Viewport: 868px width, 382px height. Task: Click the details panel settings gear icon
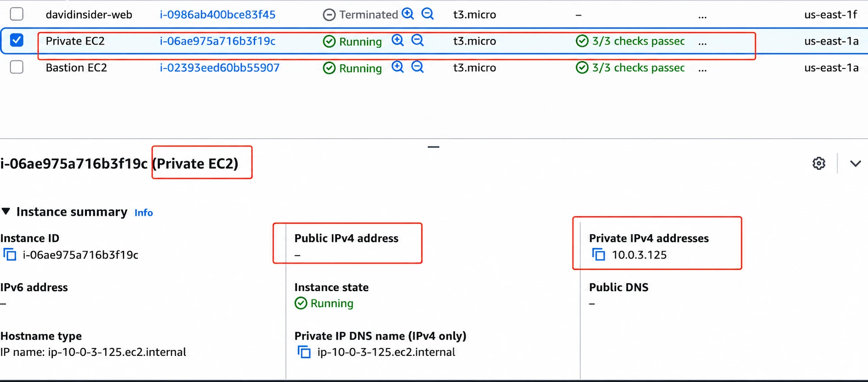tap(818, 163)
